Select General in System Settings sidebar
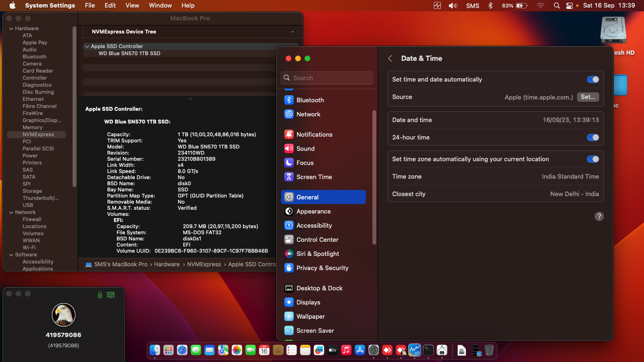644x362 pixels. point(323,197)
